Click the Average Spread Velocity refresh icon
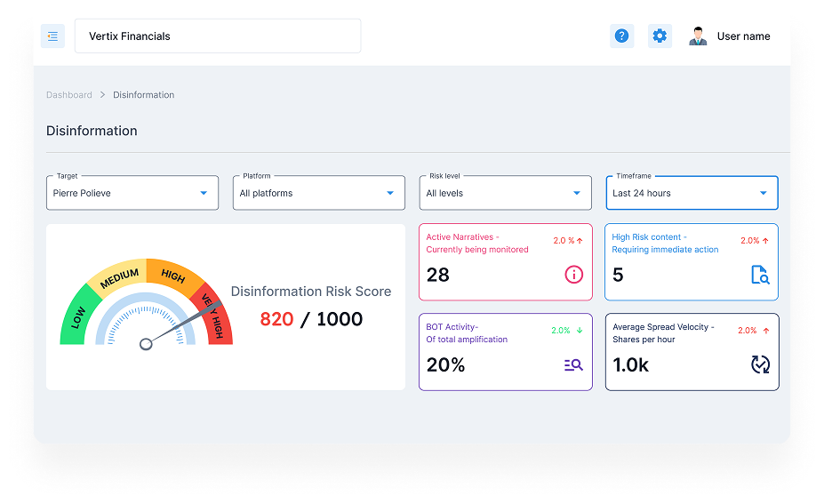Screen dimensions: 824x504 (x=760, y=364)
